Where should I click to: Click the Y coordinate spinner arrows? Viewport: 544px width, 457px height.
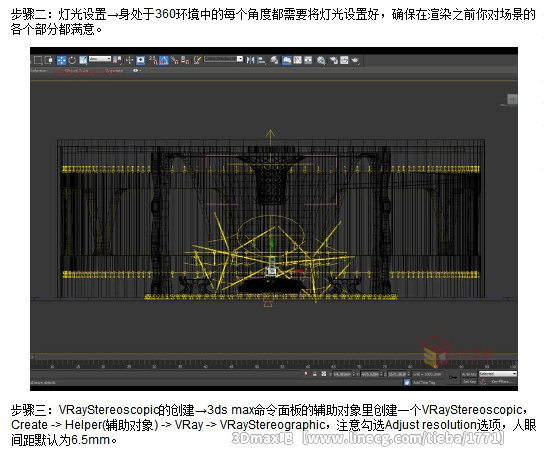pos(381,374)
